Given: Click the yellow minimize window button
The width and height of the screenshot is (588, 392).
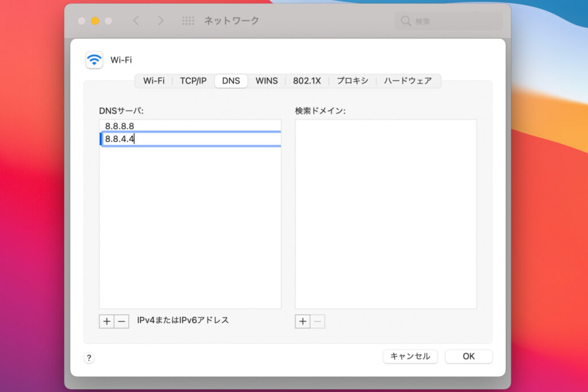Looking at the screenshot, I should pos(95,21).
